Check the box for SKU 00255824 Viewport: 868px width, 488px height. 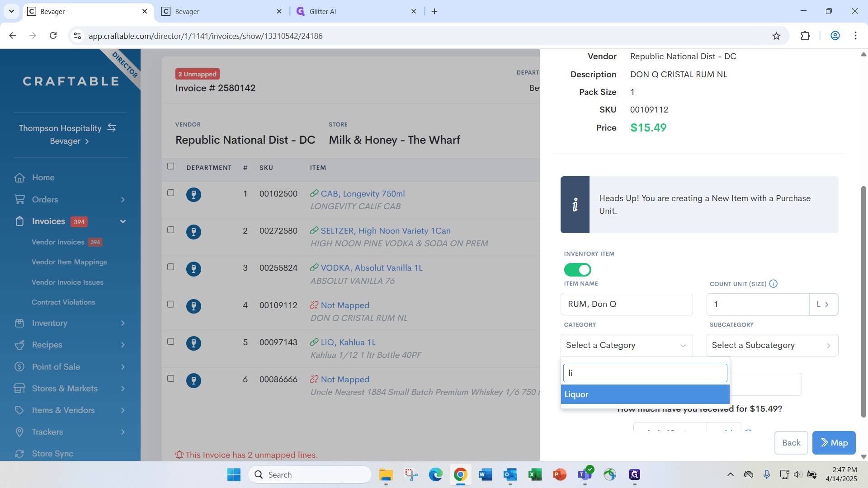click(170, 267)
